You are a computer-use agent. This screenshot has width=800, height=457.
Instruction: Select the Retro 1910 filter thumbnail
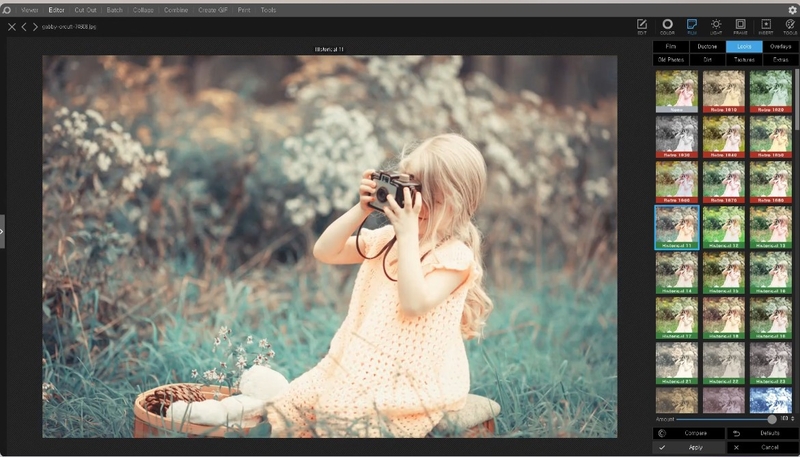(x=722, y=90)
